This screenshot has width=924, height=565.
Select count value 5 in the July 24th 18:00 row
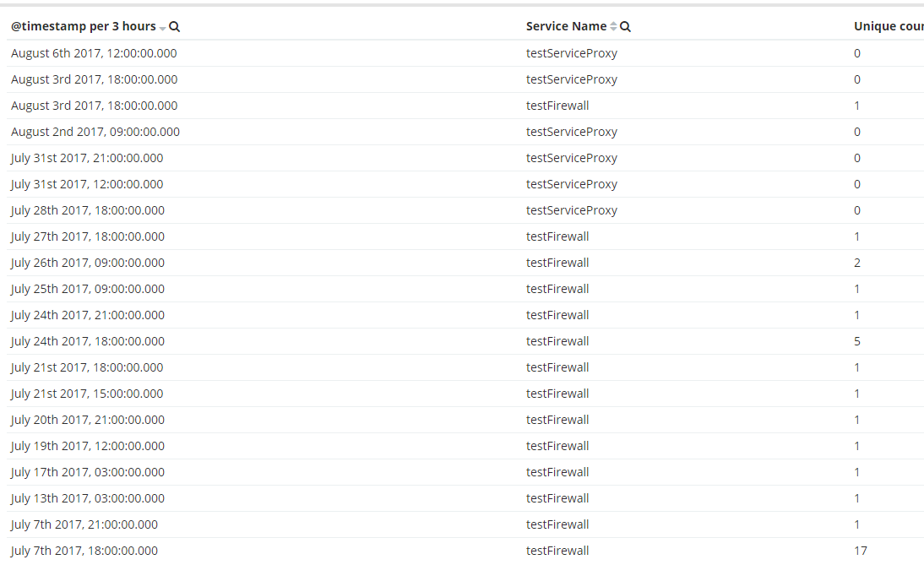pos(857,342)
